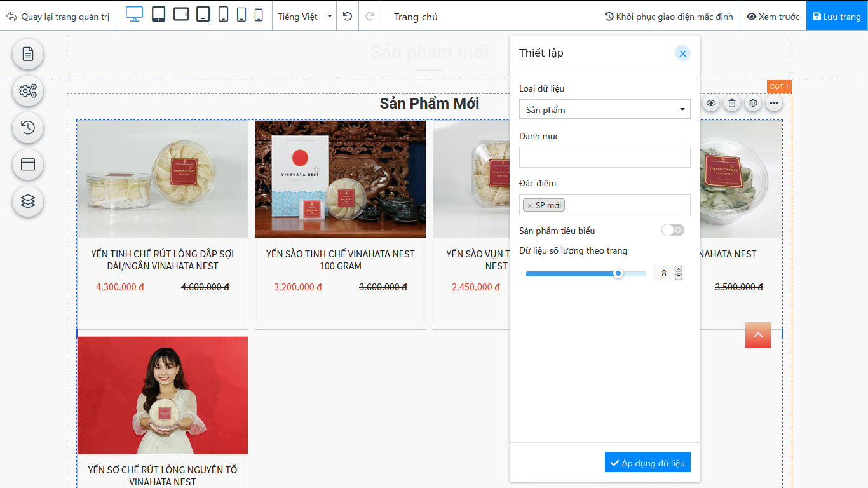Click YẾN SÀO TINH CHẾ VINAHATA NEST 100 GRAM
The height and width of the screenshot is (488, 868).
click(x=341, y=260)
